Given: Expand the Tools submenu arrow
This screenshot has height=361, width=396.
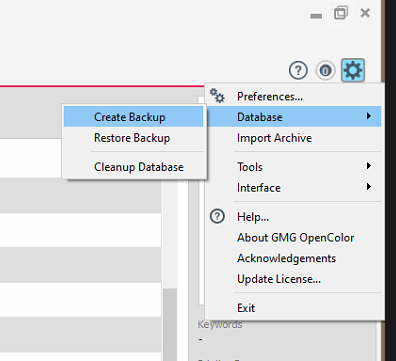Looking at the screenshot, I should click(x=368, y=166).
